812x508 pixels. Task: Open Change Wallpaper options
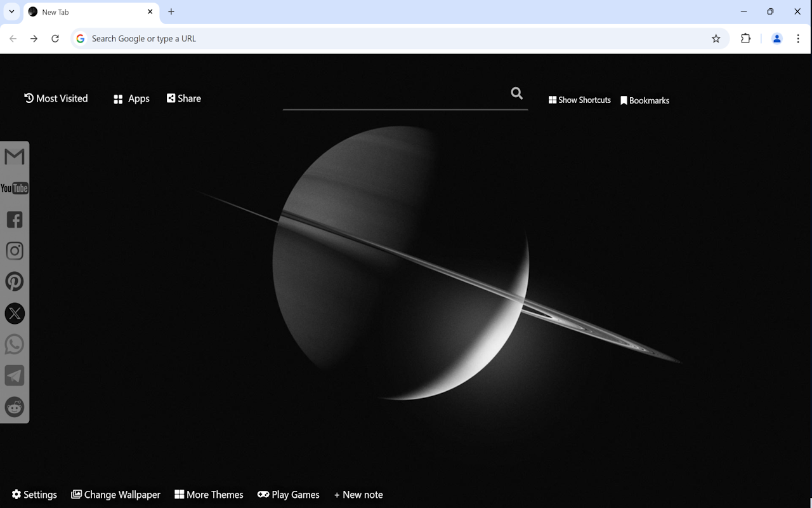[115, 494]
